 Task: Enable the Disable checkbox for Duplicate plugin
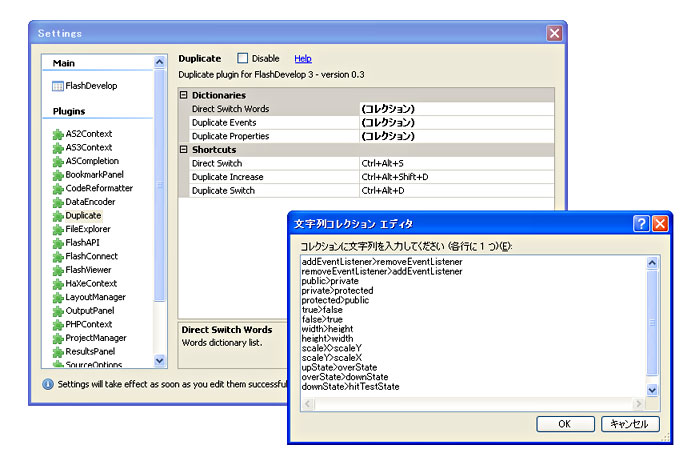243,58
